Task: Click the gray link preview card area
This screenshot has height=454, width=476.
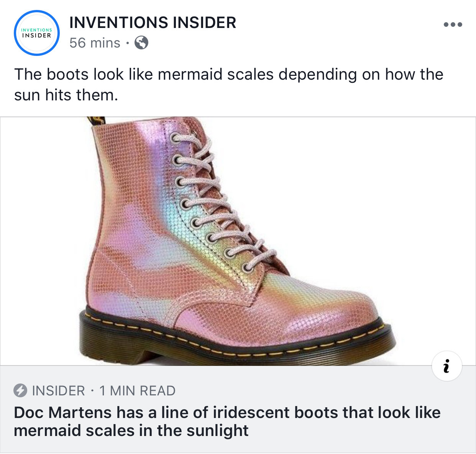Action: pos(238,410)
